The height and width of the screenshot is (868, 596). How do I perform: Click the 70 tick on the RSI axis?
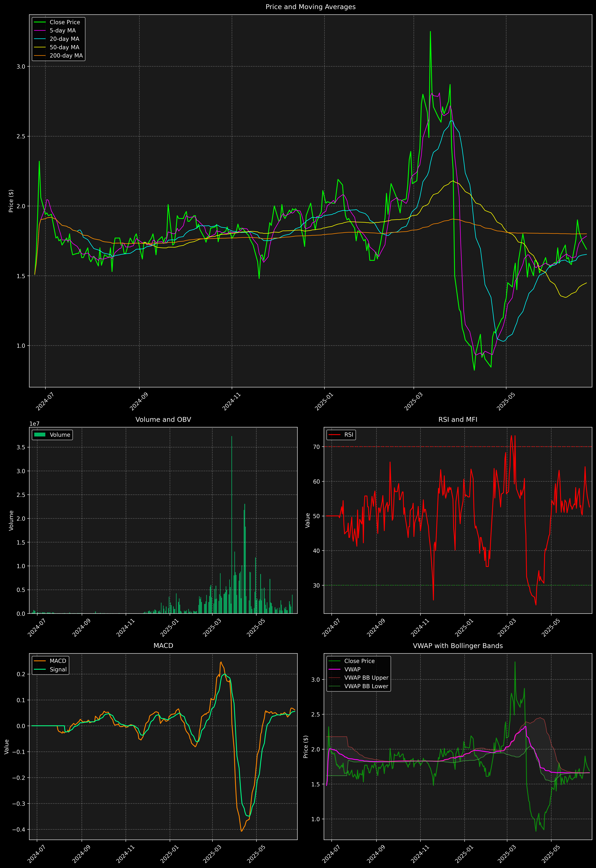[x=317, y=447]
